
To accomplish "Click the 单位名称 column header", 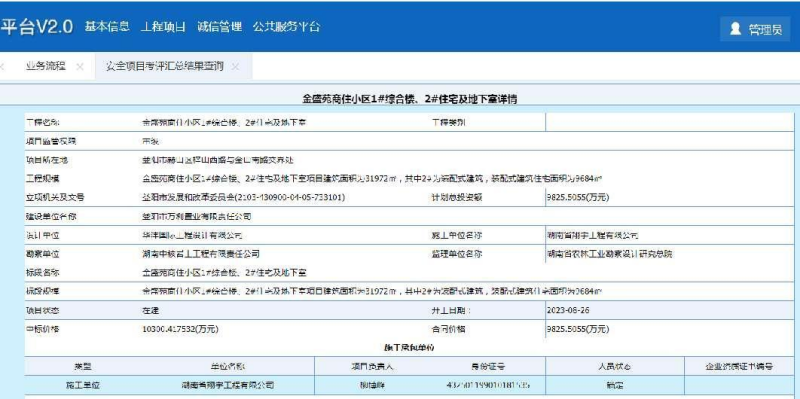I will (x=228, y=366).
